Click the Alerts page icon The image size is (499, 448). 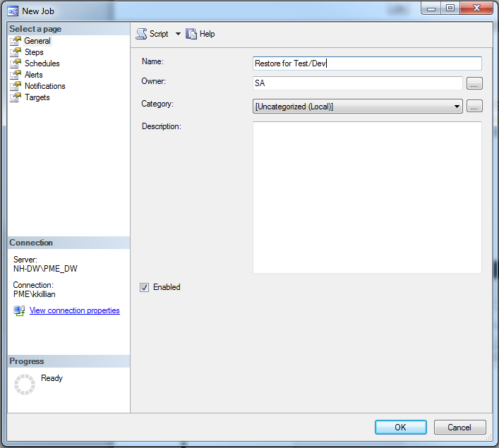point(16,75)
